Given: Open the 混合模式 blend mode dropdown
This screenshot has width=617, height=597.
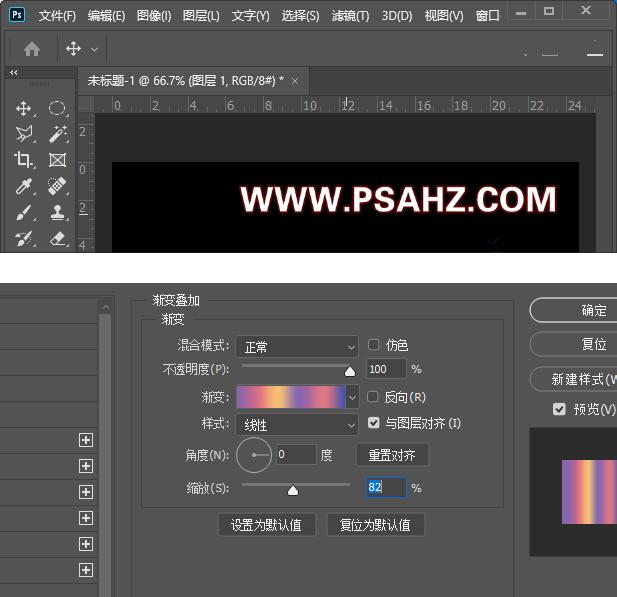Looking at the screenshot, I should [297, 347].
